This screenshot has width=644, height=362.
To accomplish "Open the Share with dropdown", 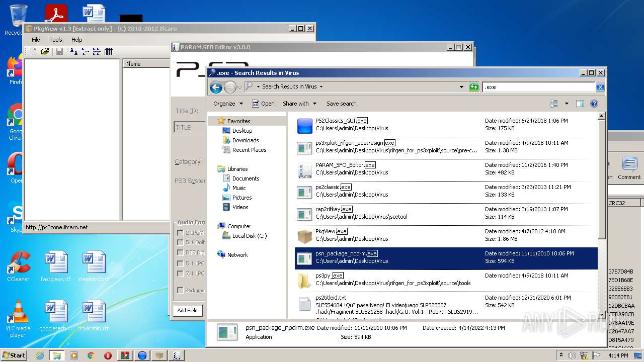I will (x=300, y=104).
